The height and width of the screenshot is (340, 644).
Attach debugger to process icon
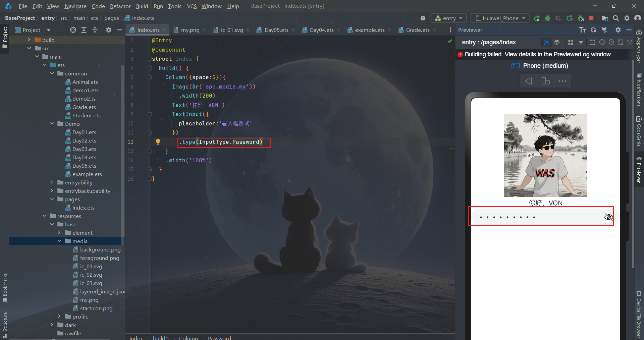(581, 18)
